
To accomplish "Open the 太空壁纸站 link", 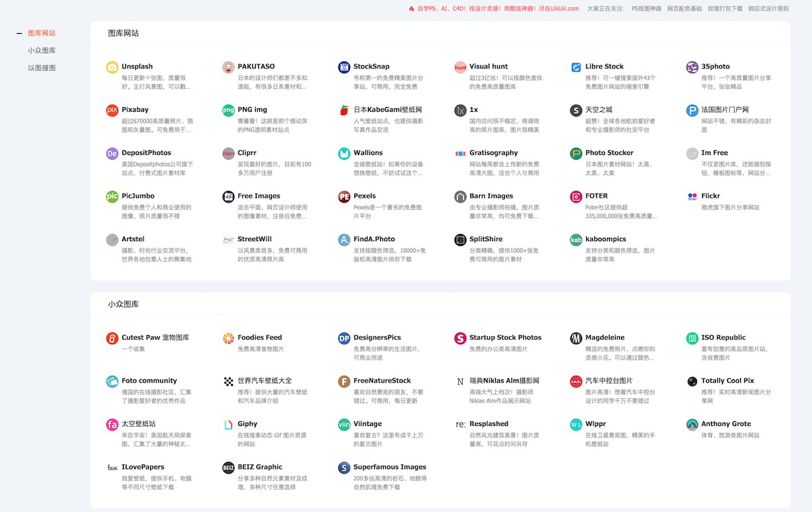I will click(139, 424).
